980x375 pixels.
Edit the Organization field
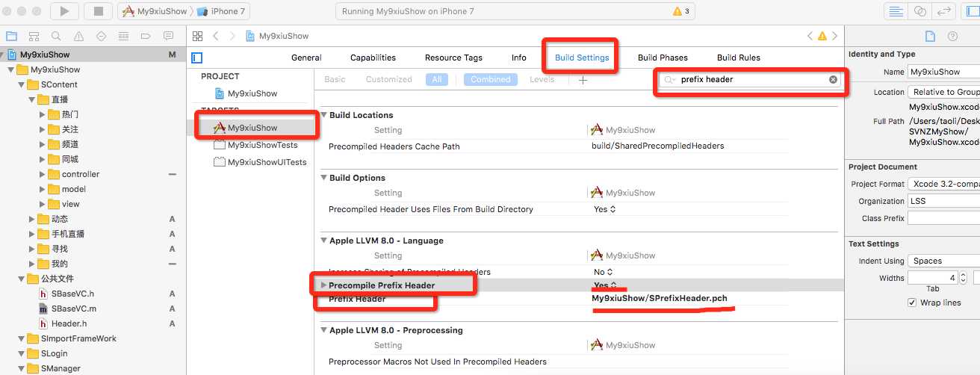click(943, 201)
